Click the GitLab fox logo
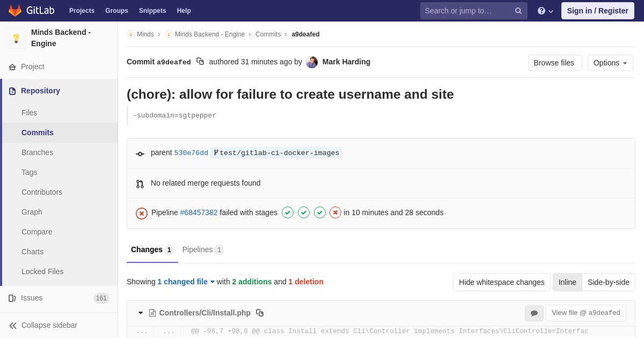Image resolution: width=644 pixels, height=338 pixels. [x=15, y=11]
